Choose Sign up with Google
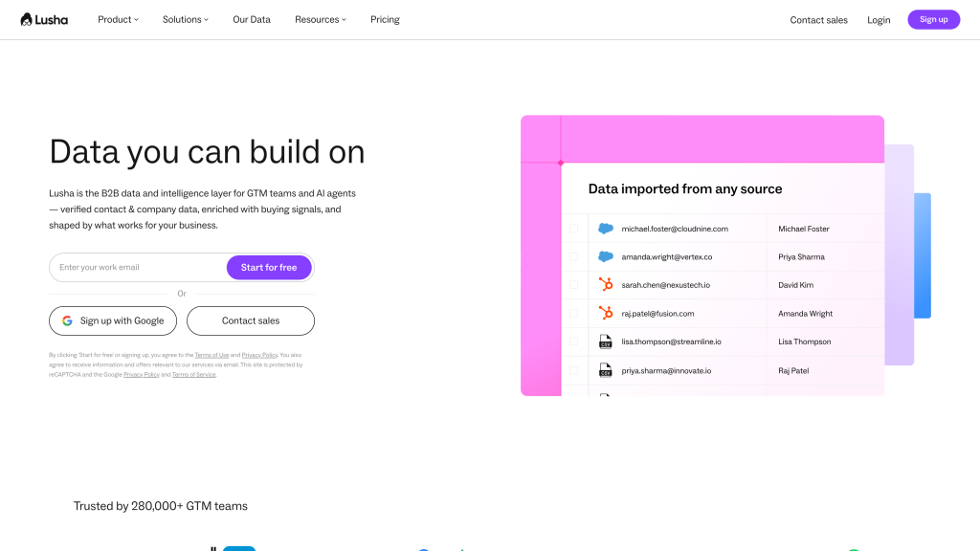 [113, 320]
